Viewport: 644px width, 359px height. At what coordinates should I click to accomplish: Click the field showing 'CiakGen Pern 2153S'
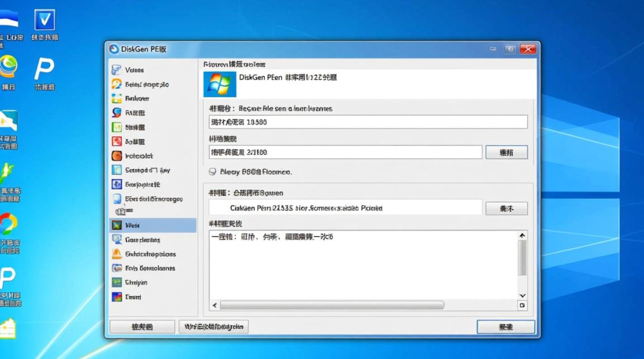point(345,208)
